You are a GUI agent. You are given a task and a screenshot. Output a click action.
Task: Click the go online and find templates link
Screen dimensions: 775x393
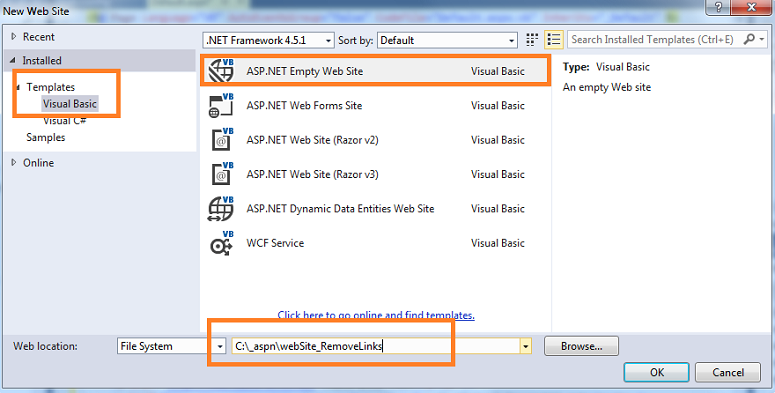[376, 315]
